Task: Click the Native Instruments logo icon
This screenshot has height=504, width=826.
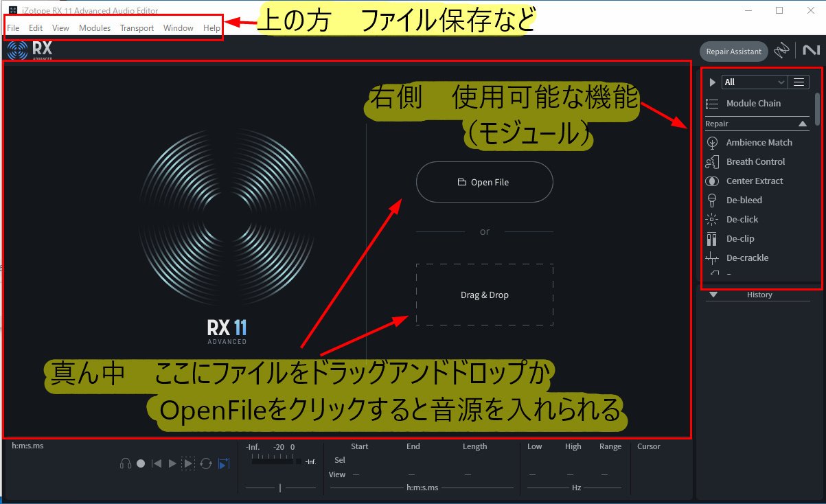Action: coord(810,51)
